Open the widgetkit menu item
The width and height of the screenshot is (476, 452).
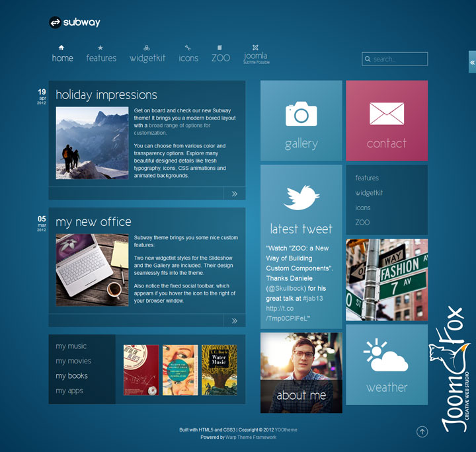coord(147,58)
